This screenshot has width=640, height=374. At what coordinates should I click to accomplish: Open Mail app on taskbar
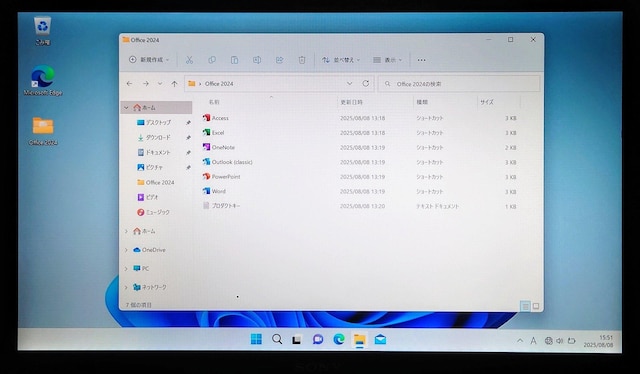[380, 339]
